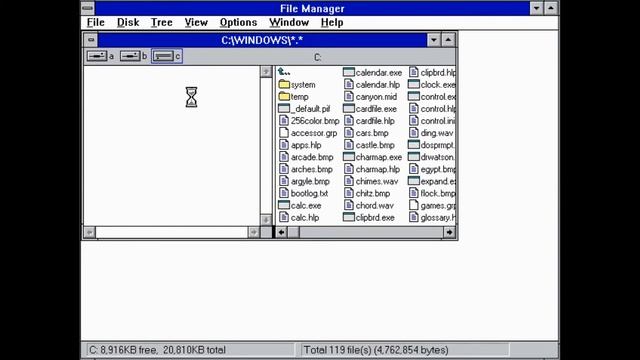Select control.ini file name
Viewport: 640px width, 360px height.
pyautogui.click(x=438, y=121)
